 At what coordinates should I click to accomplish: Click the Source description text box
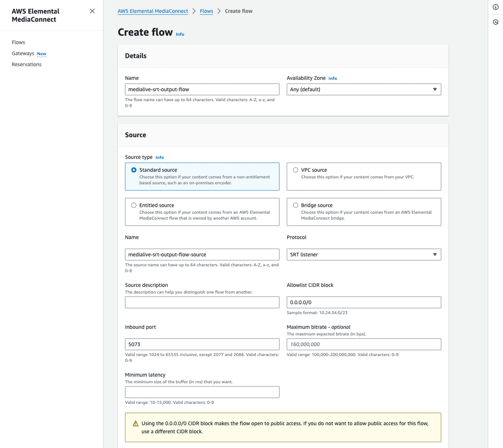tap(202, 302)
